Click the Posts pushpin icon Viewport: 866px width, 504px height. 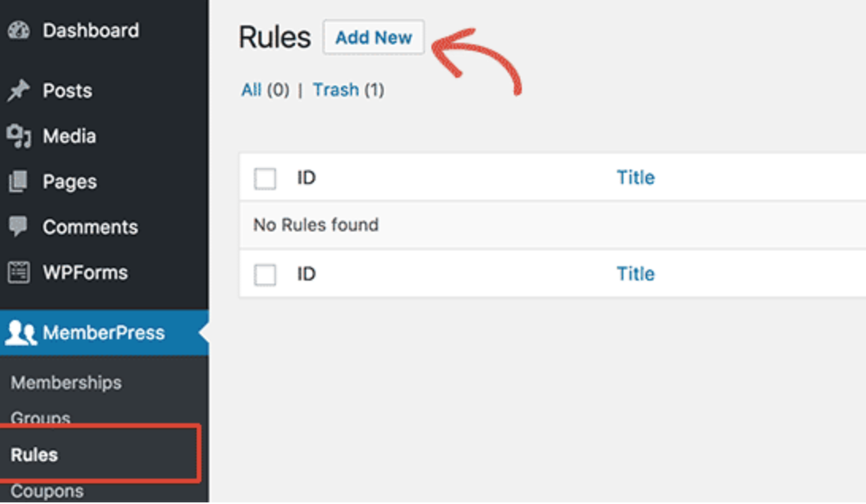[x=18, y=91]
